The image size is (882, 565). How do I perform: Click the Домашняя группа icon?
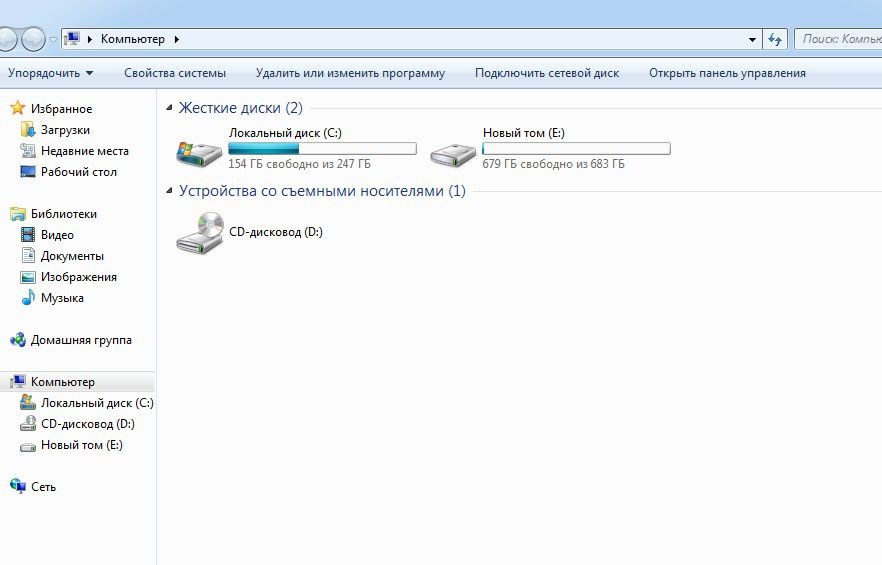[x=18, y=339]
